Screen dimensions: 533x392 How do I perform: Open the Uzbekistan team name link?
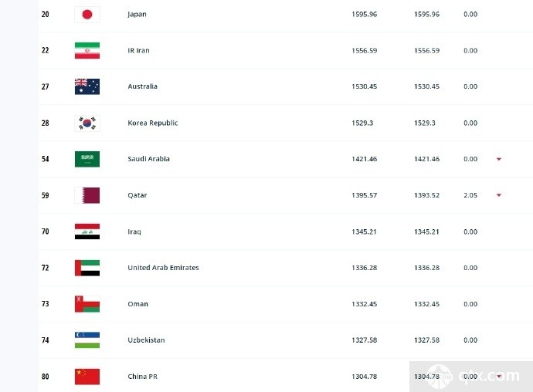point(146,340)
